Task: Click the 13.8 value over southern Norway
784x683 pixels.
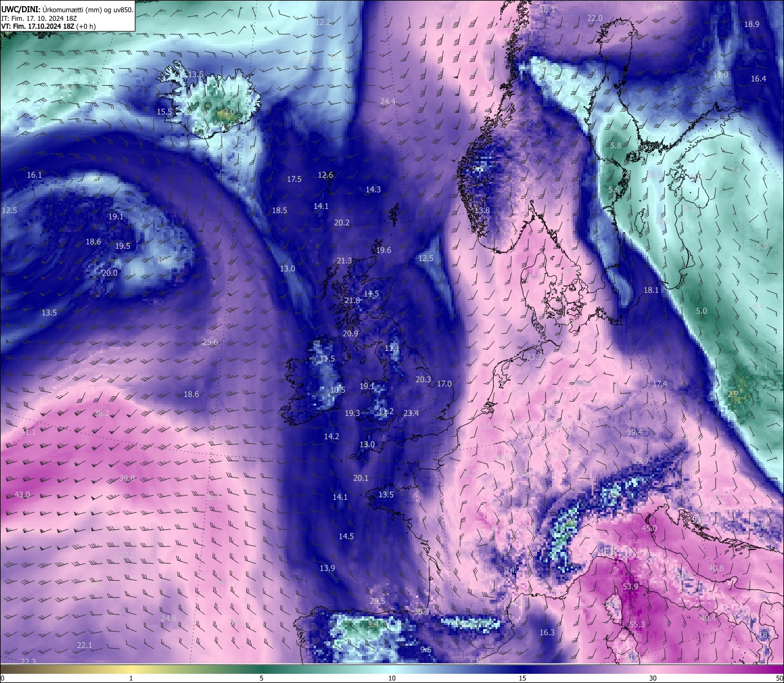Action: click(482, 210)
